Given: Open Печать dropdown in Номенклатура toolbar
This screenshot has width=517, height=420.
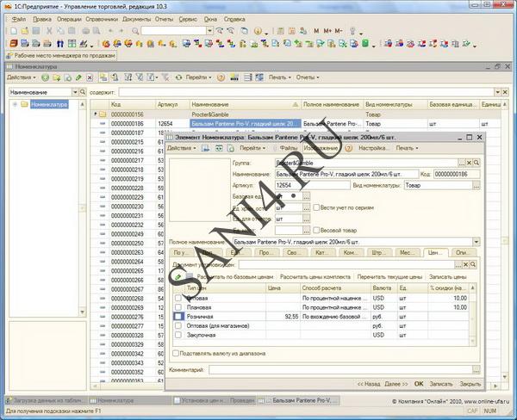Looking at the screenshot, I should coord(279,77).
